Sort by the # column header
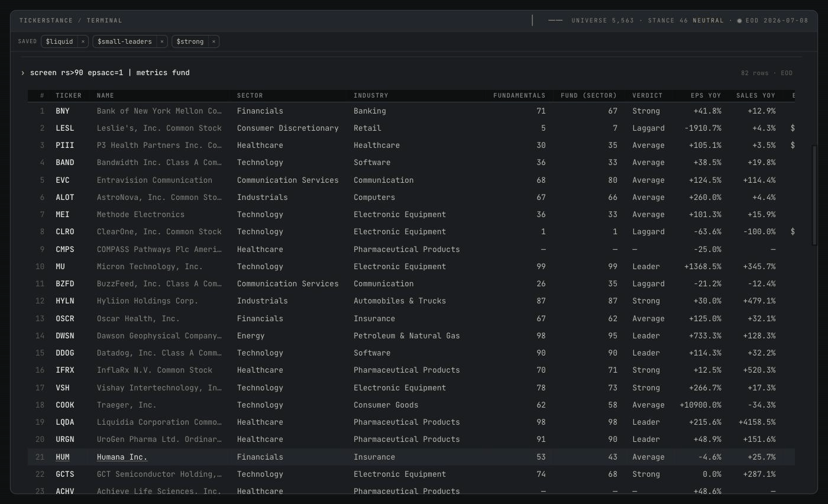The image size is (828, 504). [42, 95]
